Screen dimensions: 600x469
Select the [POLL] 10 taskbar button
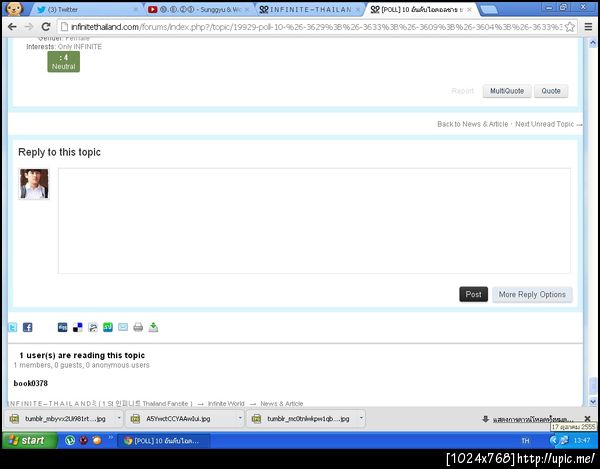(x=164, y=441)
